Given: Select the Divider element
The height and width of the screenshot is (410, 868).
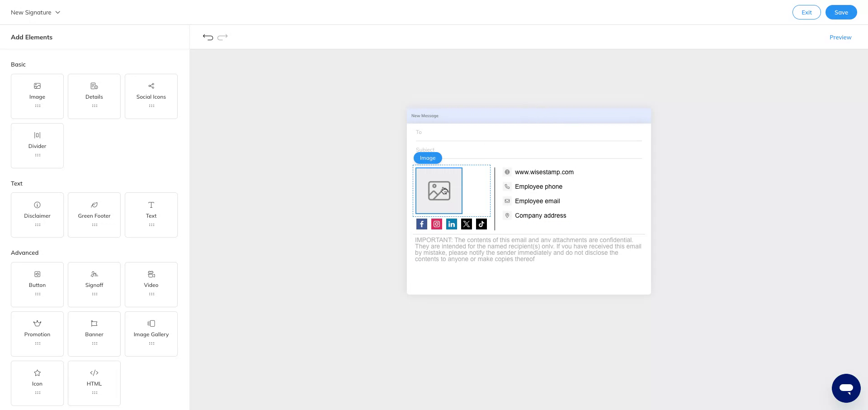Looking at the screenshot, I should click(x=37, y=145).
